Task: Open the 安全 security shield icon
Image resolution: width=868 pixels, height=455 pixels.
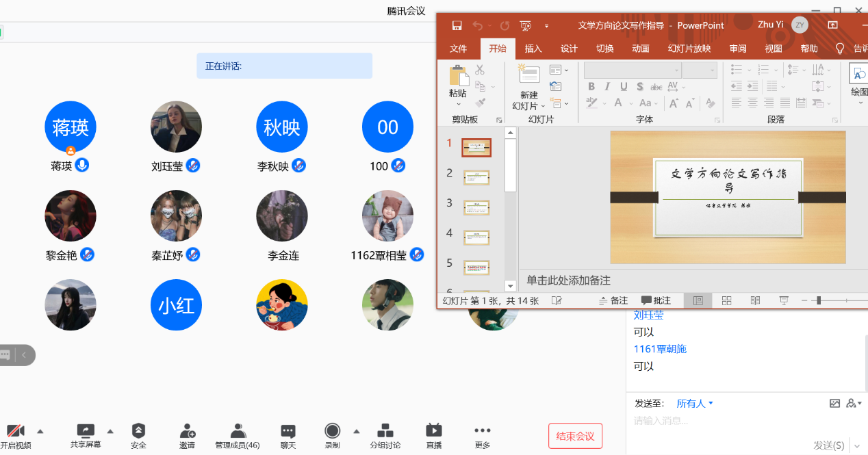Action: [138, 431]
